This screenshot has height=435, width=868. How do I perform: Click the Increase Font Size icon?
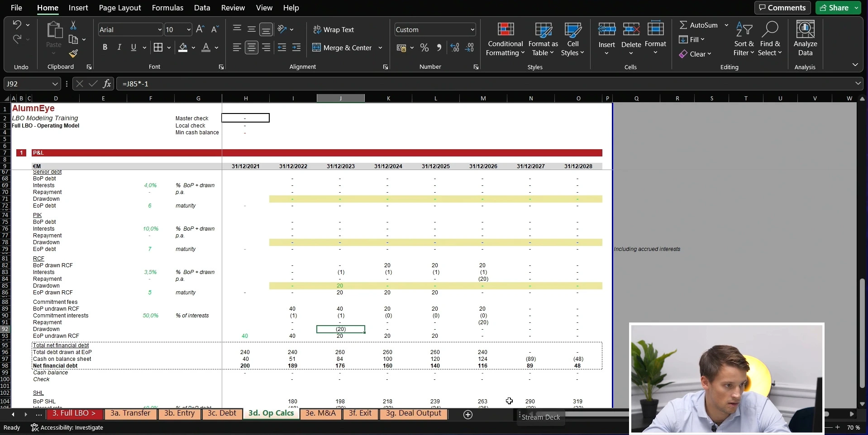click(x=200, y=29)
